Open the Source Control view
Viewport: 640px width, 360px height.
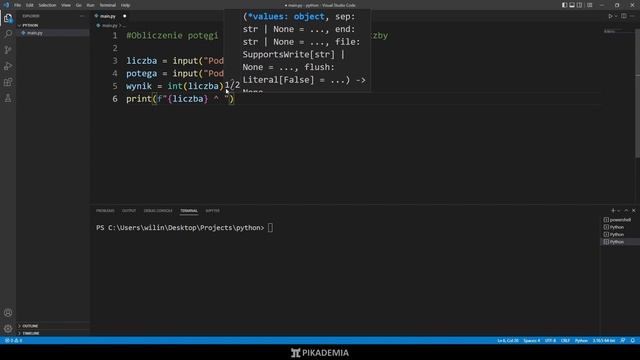point(8,50)
